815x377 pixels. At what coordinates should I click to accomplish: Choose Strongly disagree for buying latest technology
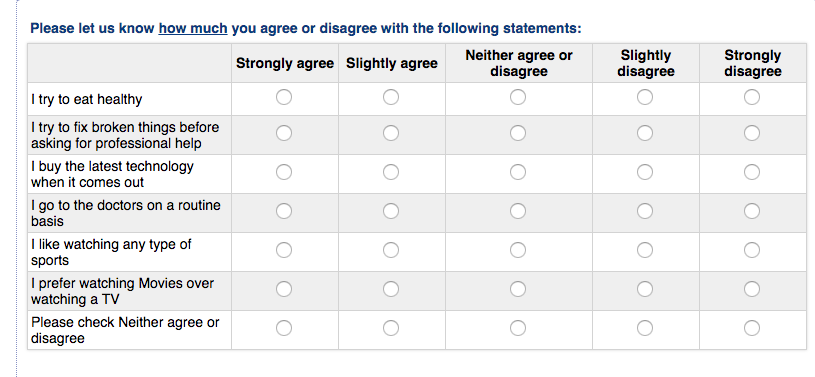pyautogui.click(x=752, y=172)
